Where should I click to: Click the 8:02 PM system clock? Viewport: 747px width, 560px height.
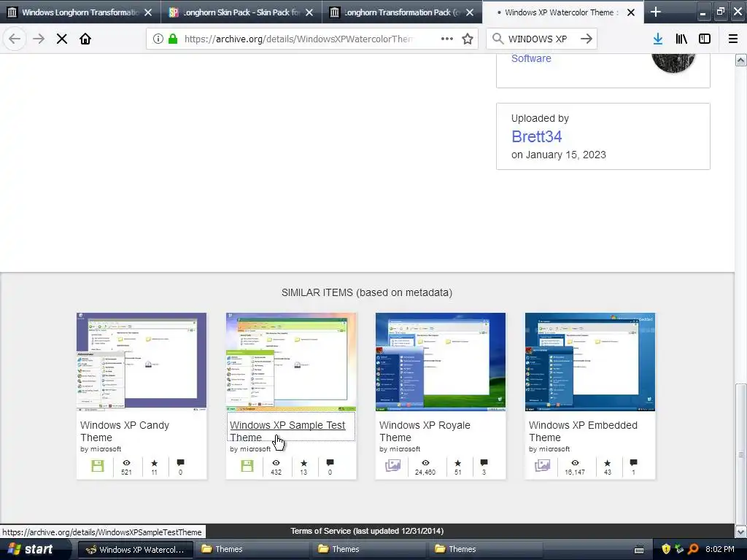720,550
